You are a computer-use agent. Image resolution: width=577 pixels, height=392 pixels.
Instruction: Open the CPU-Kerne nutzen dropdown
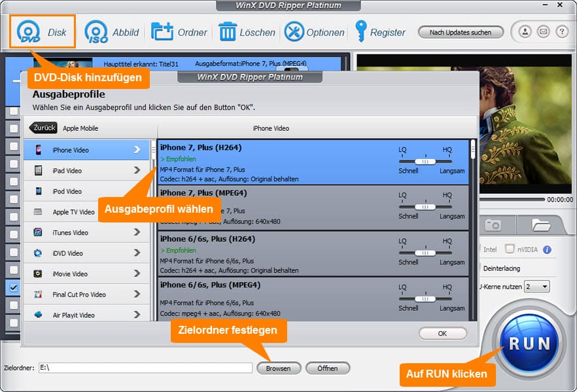click(536, 287)
